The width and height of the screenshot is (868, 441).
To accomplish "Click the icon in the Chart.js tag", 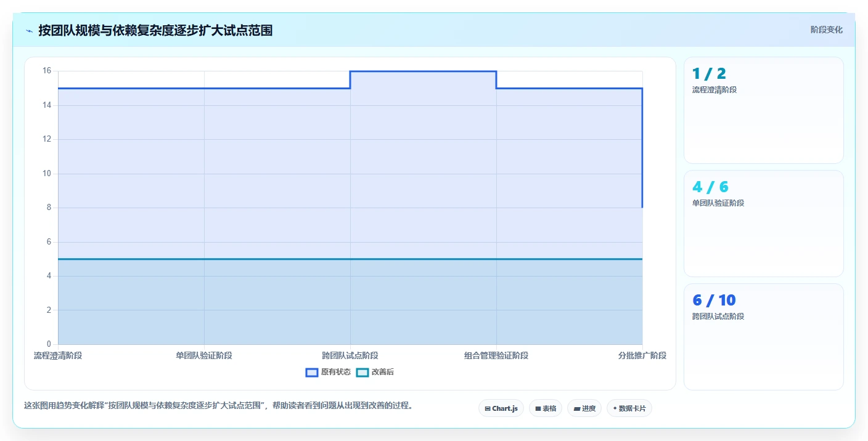I will tap(488, 408).
